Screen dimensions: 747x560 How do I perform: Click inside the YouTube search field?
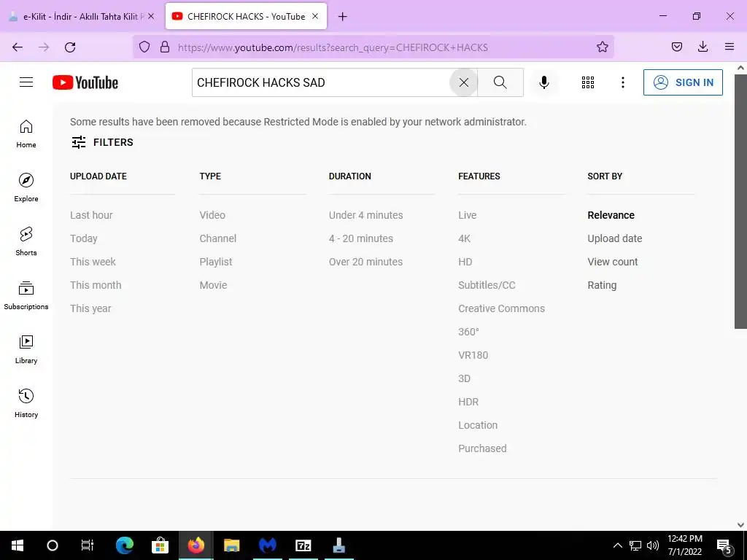[x=322, y=82]
